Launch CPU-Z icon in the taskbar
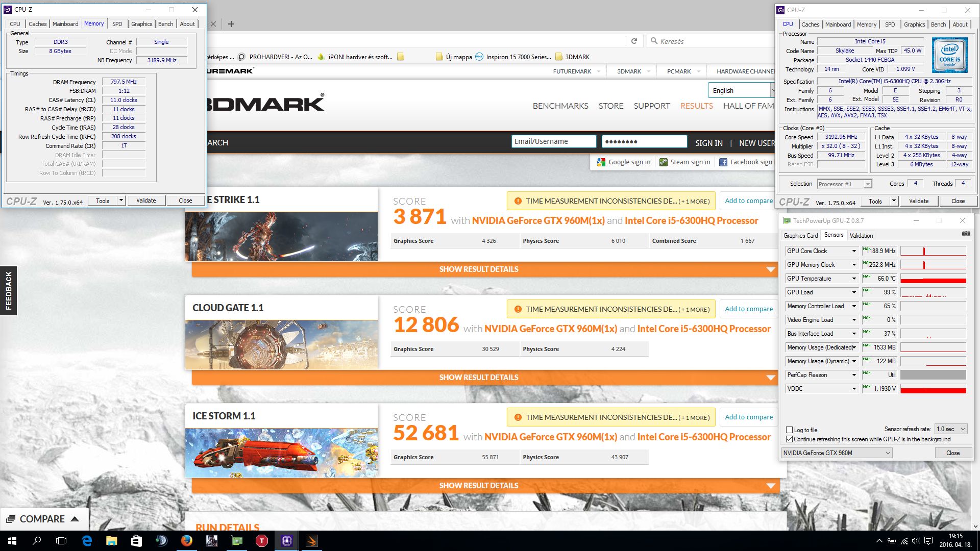This screenshot has height=551, width=980. pyautogui.click(x=286, y=541)
